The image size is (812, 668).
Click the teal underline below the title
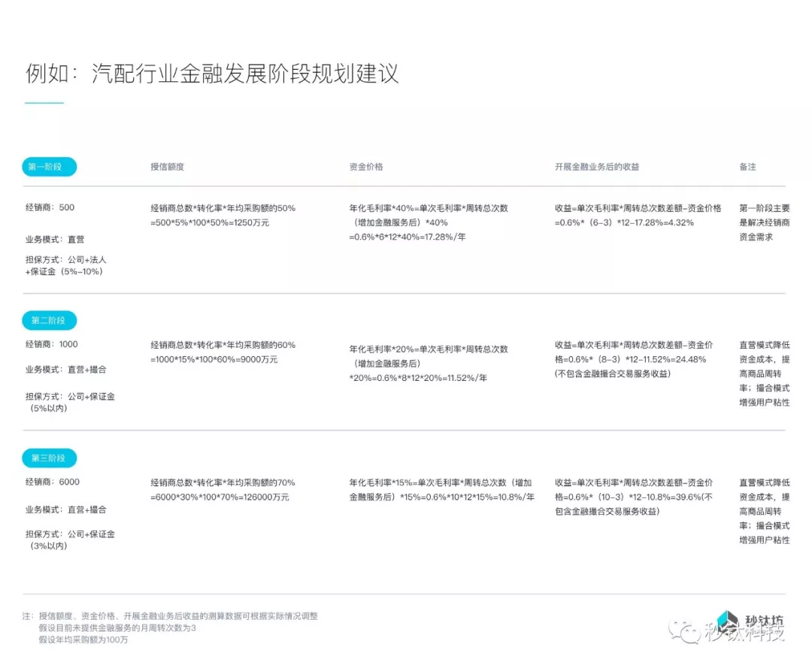pyautogui.click(x=44, y=103)
